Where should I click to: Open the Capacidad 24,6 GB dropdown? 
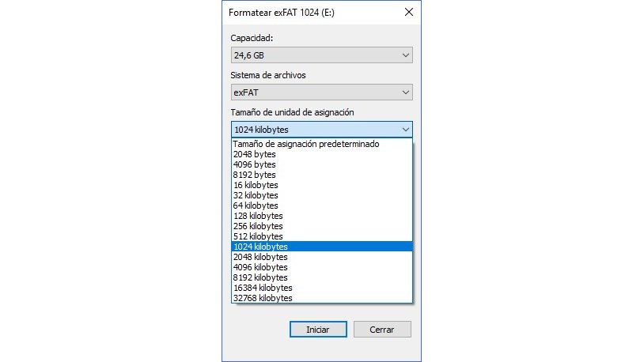click(x=321, y=55)
